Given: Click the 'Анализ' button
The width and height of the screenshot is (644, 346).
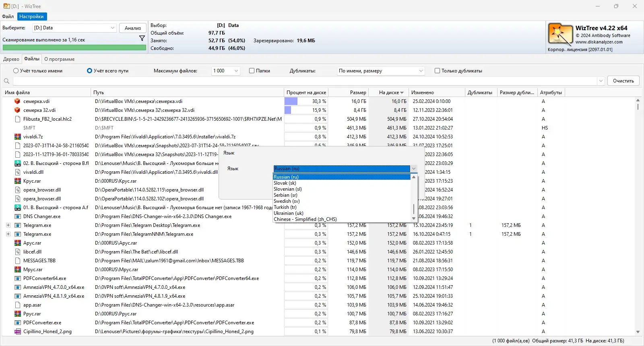Looking at the screenshot, I should (133, 28).
